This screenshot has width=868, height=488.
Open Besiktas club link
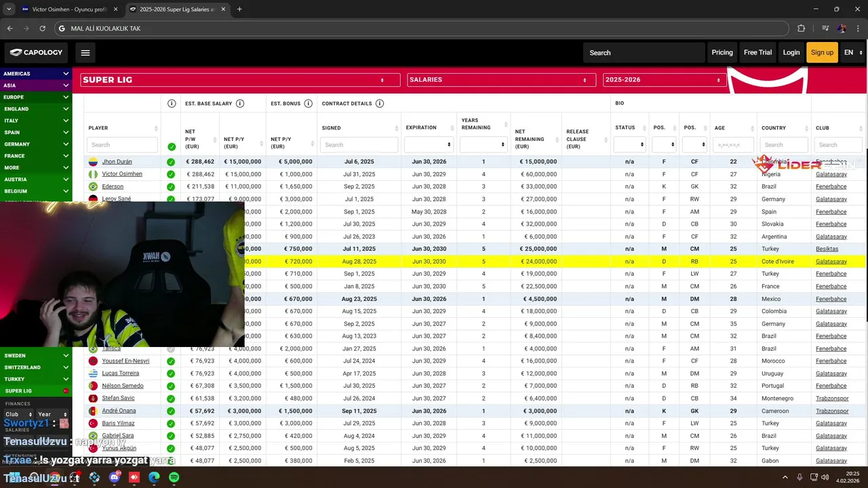coord(827,249)
